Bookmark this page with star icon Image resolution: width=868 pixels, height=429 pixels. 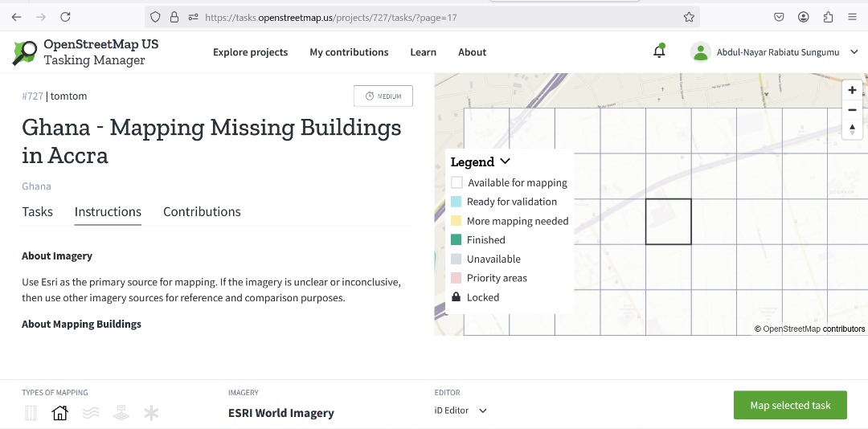[x=689, y=17]
